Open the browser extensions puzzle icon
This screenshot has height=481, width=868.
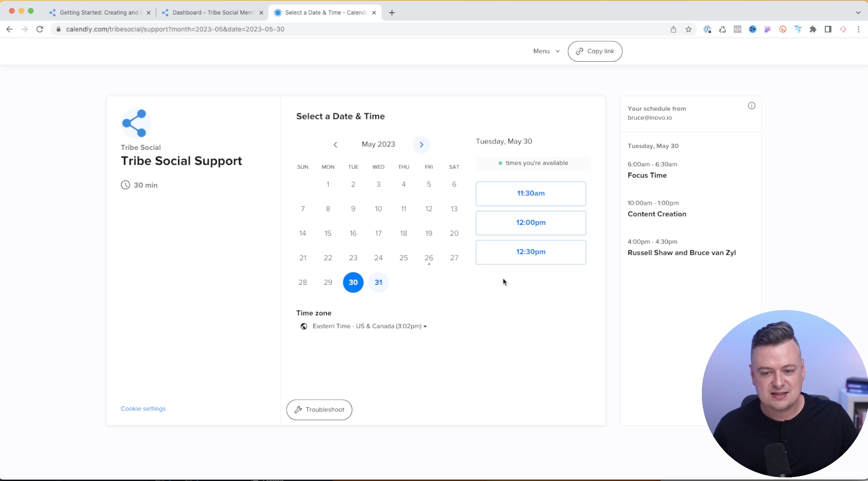point(813,29)
